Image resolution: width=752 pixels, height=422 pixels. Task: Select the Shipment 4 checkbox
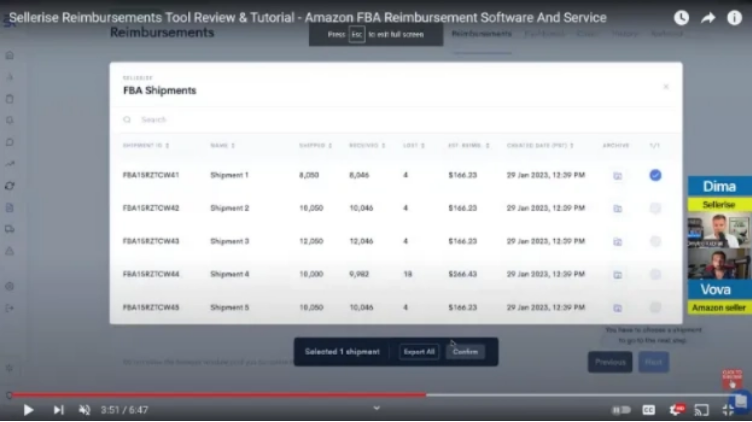point(655,274)
